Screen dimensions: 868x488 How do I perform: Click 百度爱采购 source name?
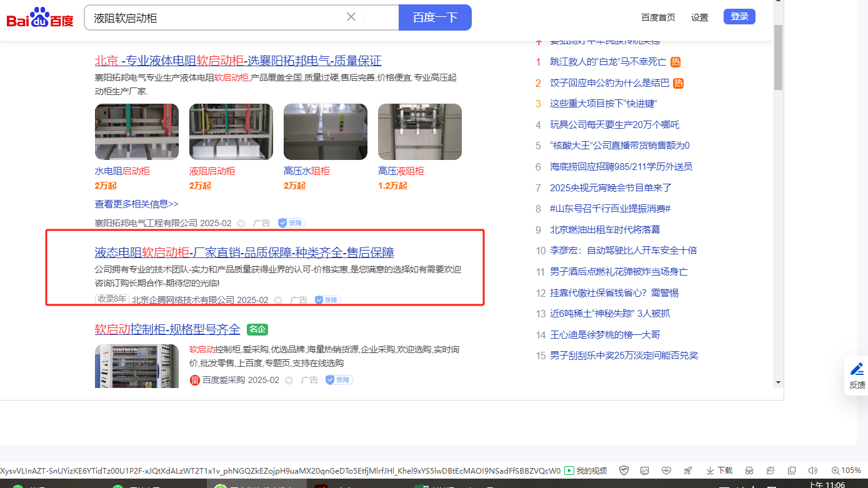point(223,380)
